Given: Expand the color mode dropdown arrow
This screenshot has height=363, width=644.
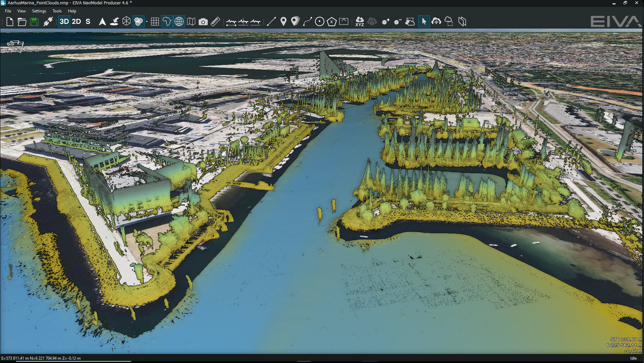Looking at the screenshot, I should pos(147,22).
